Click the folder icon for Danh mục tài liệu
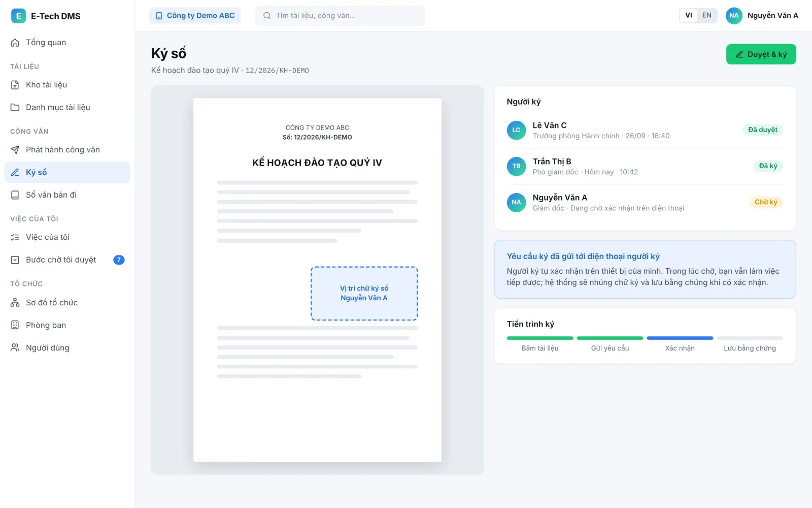The width and height of the screenshot is (812, 508). click(x=15, y=108)
